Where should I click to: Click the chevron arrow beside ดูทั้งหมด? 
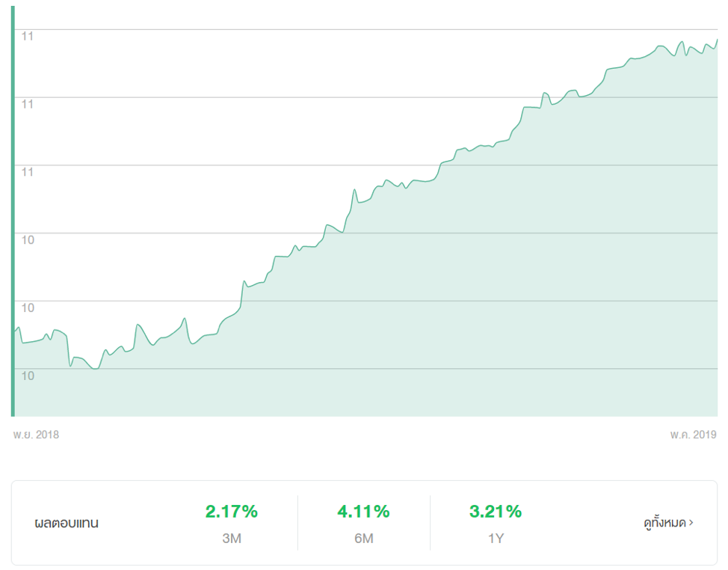(691, 523)
